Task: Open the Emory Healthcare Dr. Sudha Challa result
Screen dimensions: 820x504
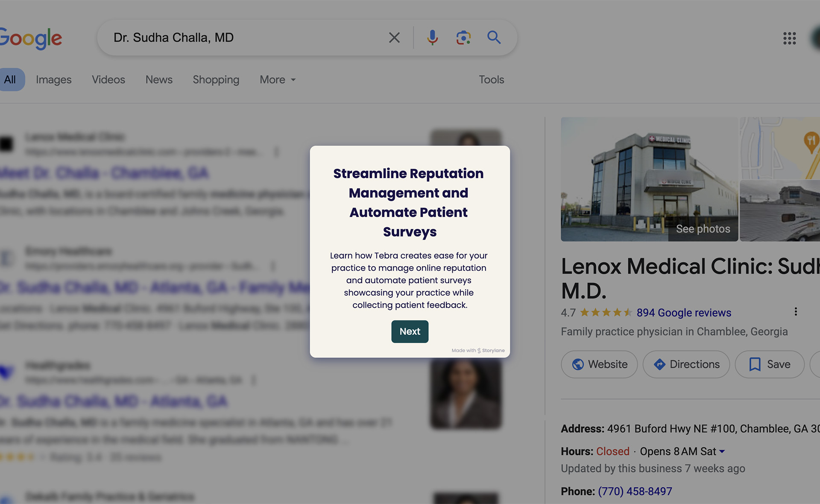Action: [155, 287]
